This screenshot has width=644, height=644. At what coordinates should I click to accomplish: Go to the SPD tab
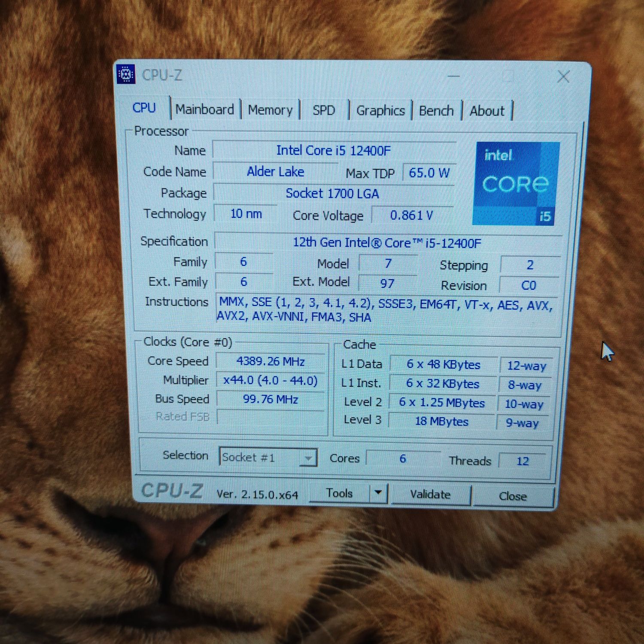tap(324, 111)
